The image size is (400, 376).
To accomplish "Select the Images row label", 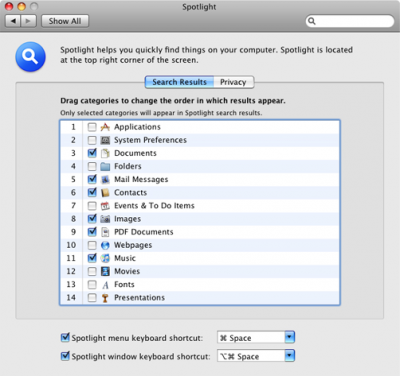I will point(127,219).
